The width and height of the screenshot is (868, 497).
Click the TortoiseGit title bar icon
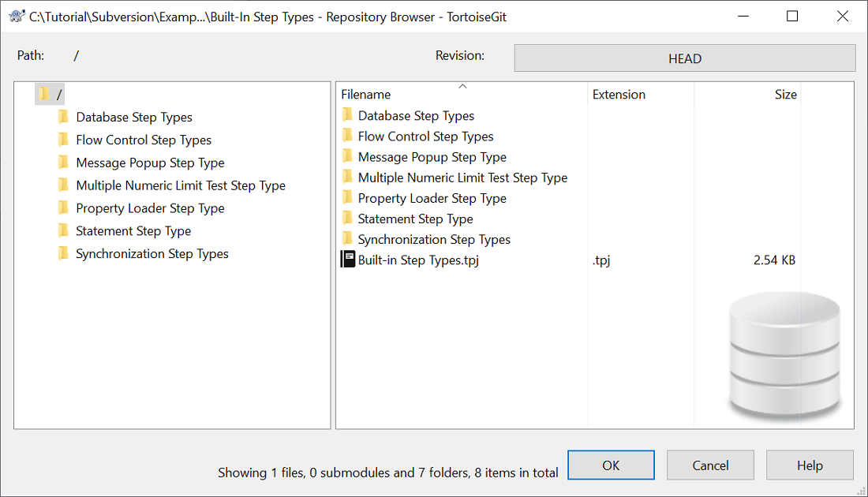click(x=17, y=17)
